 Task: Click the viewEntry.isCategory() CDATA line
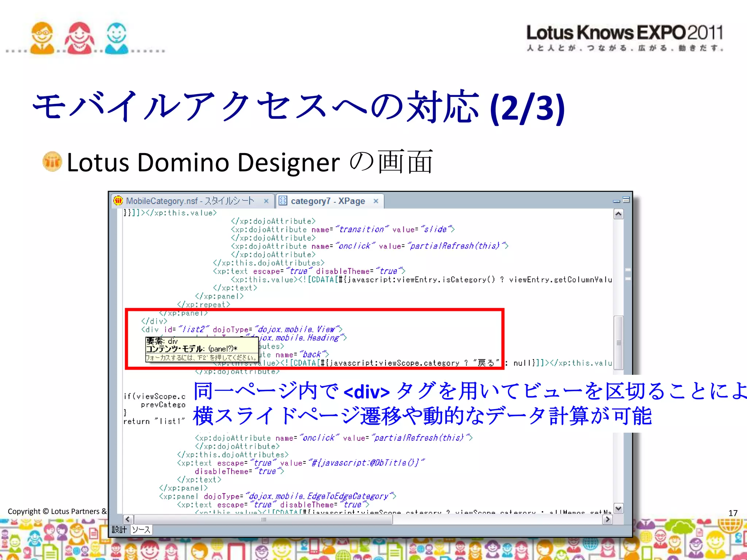pyautogui.click(x=421, y=280)
